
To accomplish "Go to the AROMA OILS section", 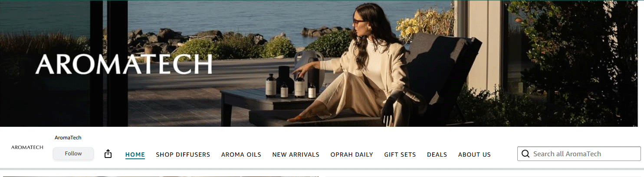I will pos(241,154).
